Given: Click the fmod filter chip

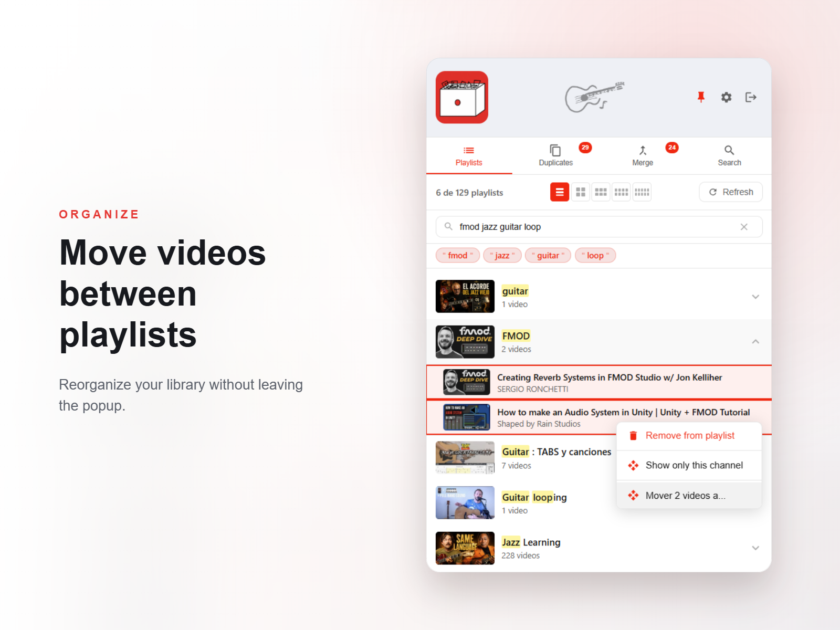Looking at the screenshot, I should [x=458, y=256].
